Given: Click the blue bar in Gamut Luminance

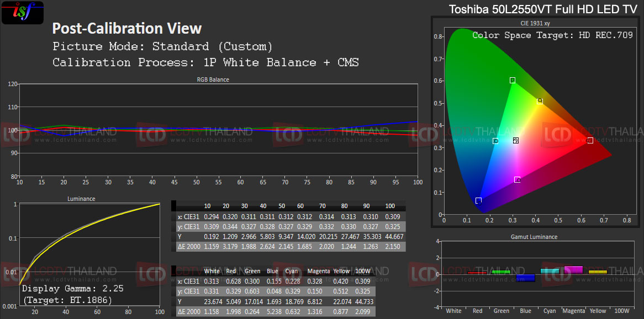Looking at the screenshot, I should 524,278.
